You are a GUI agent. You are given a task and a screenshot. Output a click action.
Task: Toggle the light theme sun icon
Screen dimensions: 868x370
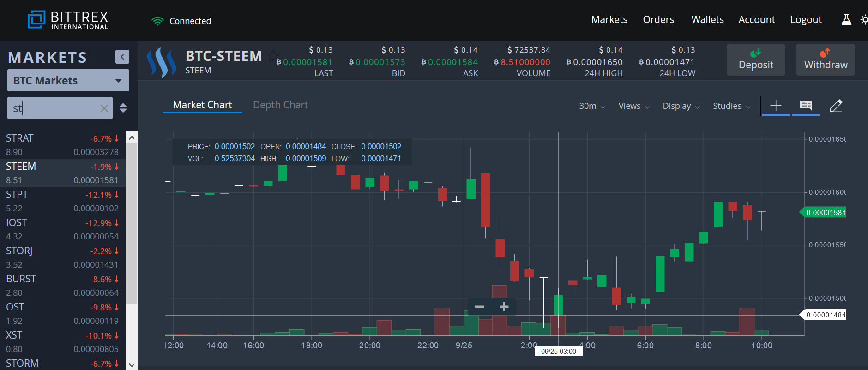864,20
